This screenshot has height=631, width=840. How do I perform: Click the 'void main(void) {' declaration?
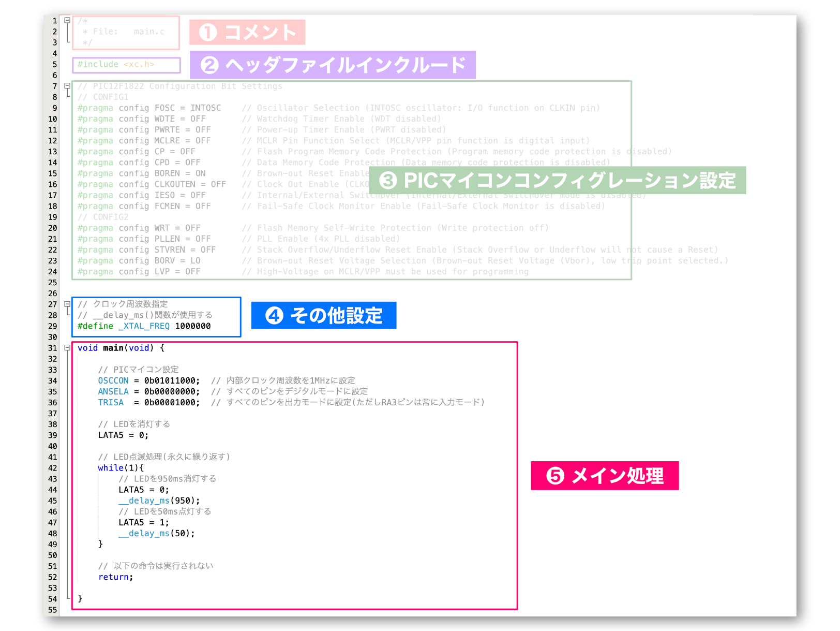[121, 348]
